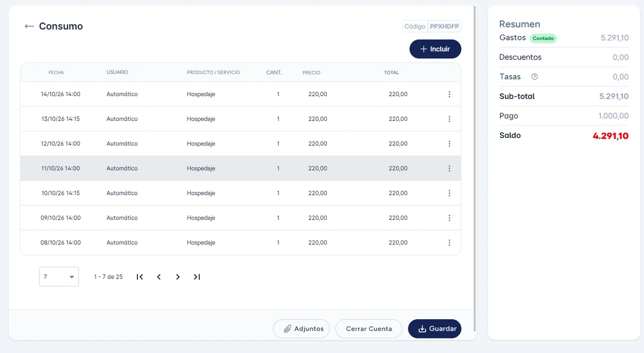The image size is (644, 353).
Task: Click the Incluir button
Action: point(435,49)
